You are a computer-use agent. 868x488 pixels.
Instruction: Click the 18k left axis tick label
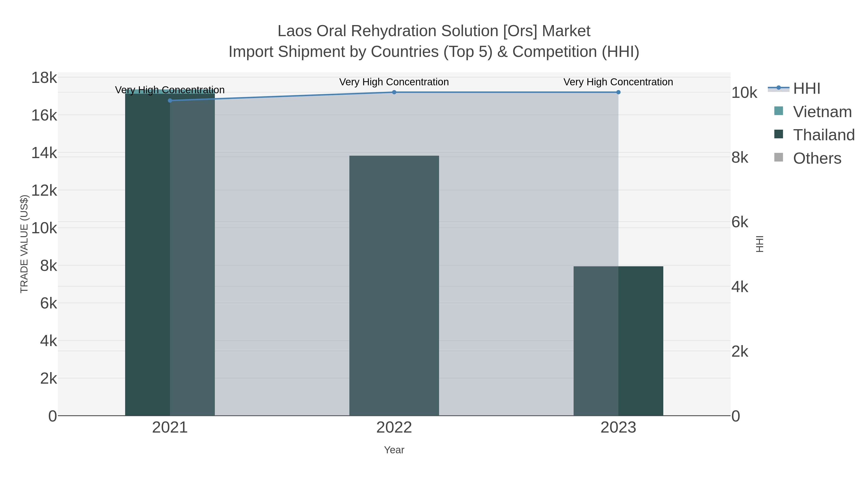(x=44, y=78)
